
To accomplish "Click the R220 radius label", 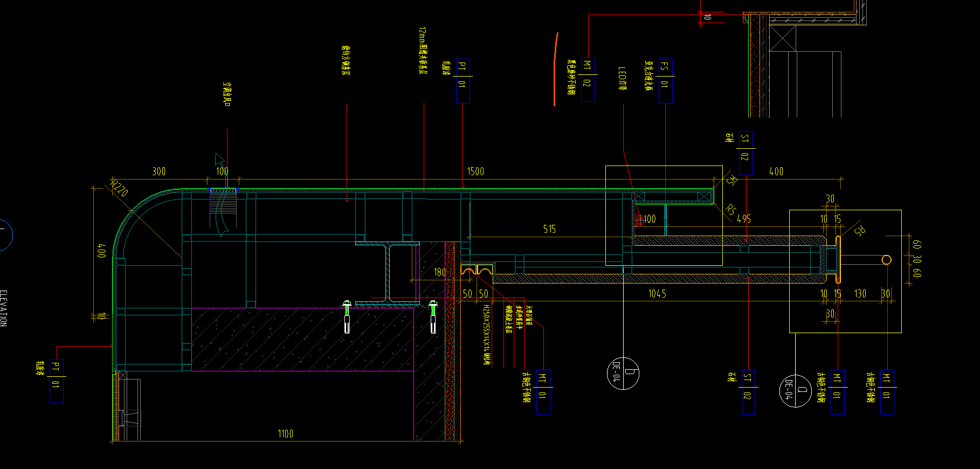I will (119, 188).
